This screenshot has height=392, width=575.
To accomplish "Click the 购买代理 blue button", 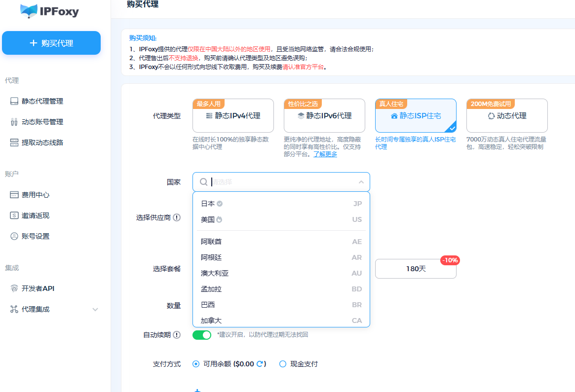I will pyautogui.click(x=51, y=43).
